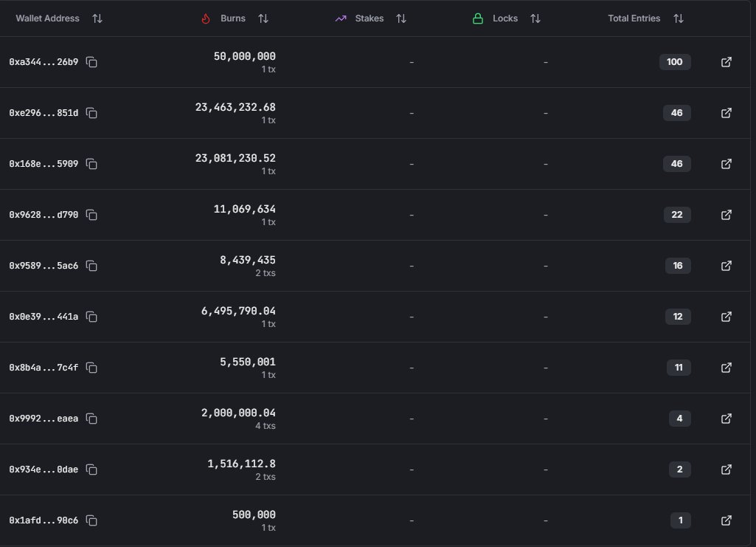The width and height of the screenshot is (756, 547).
Task: Copy wallet address 0x8b4a...7c4f
Action: click(91, 368)
